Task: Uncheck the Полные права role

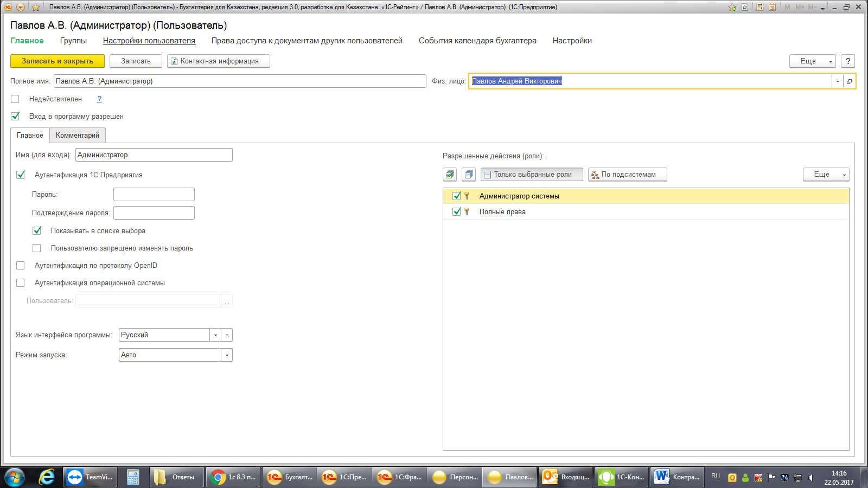Action: point(457,211)
